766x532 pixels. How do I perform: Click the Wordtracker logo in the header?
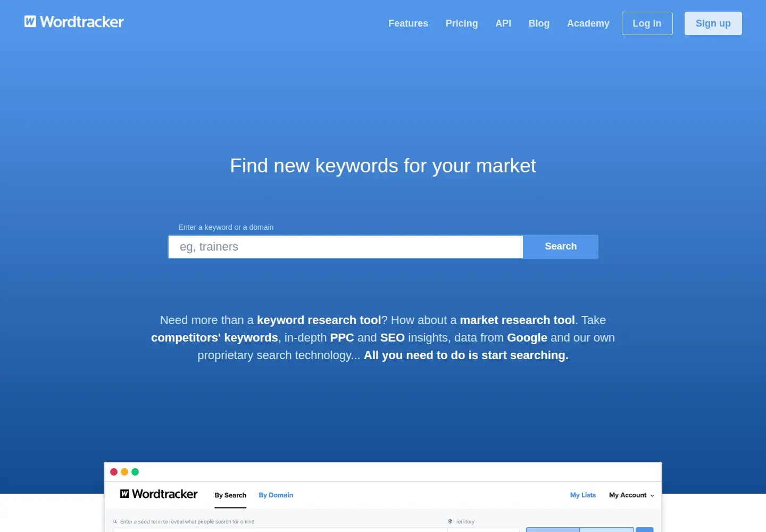click(x=74, y=22)
